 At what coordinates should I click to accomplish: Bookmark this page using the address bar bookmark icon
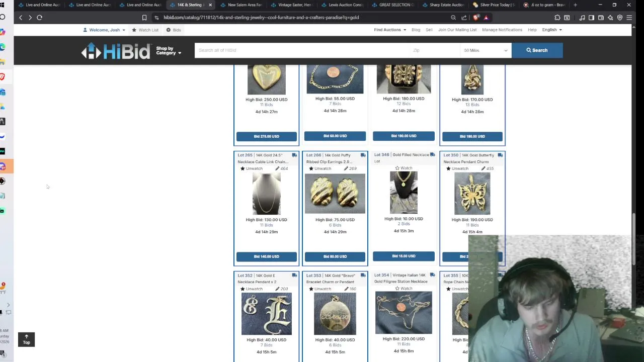(144, 18)
